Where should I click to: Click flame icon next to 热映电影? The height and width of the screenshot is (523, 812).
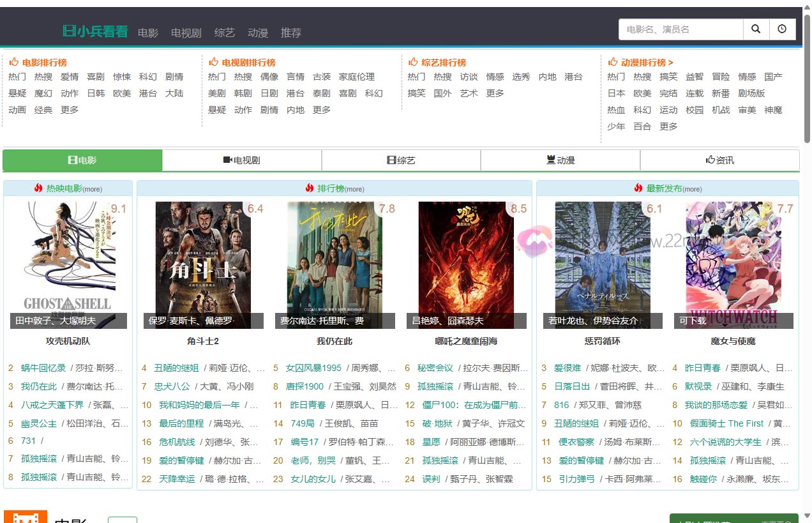[38, 188]
